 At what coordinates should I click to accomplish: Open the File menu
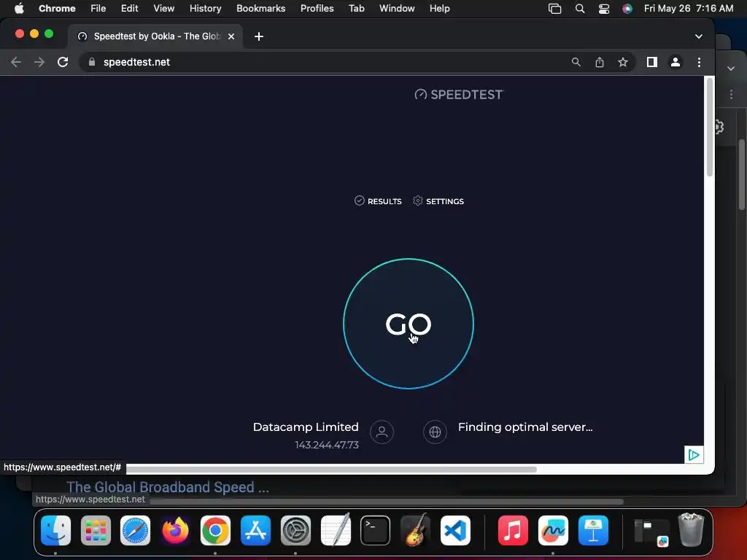tap(98, 8)
